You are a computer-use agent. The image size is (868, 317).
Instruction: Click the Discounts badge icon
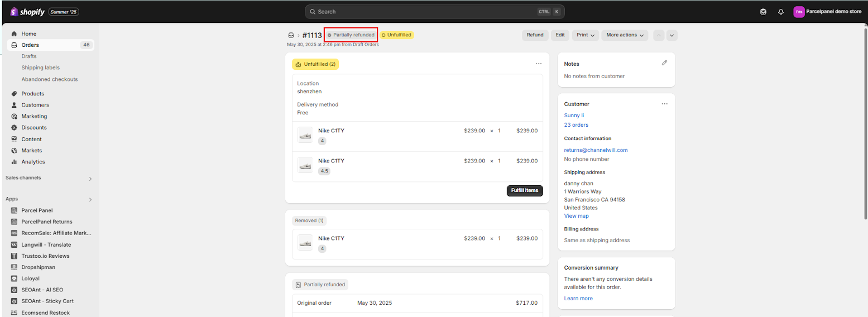[14, 128]
